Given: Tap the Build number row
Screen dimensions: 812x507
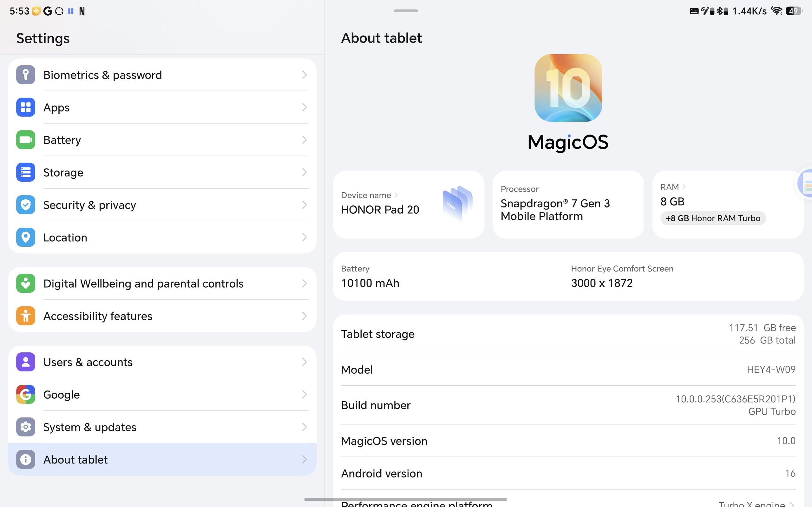Looking at the screenshot, I should (x=568, y=405).
